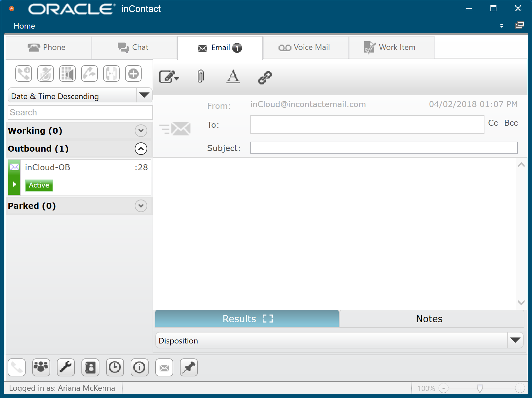The width and height of the screenshot is (532, 398).
Task: Click in the Search field
Action: pyautogui.click(x=80, y=112)
